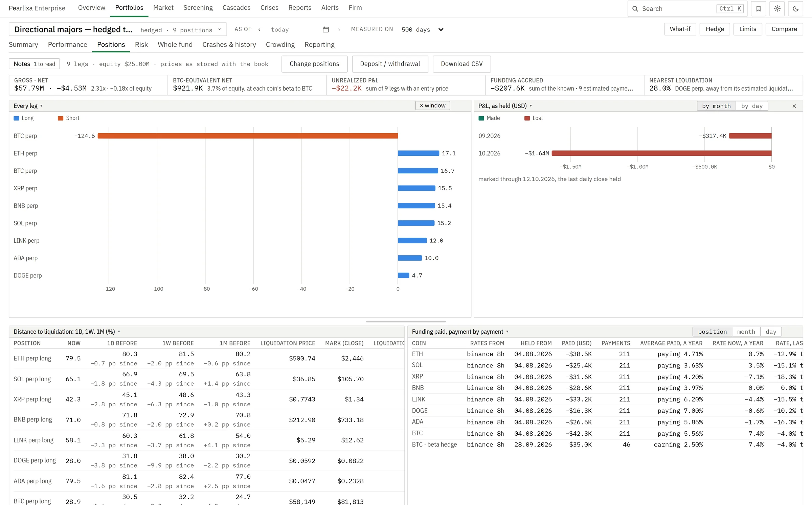Click the Pearlixa Enterprise logo text

click(37, 8)
